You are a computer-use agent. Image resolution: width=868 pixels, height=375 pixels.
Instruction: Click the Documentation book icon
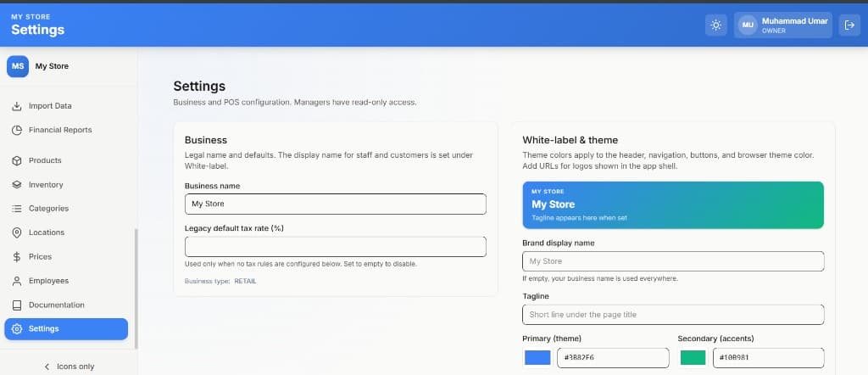[17, 305]
